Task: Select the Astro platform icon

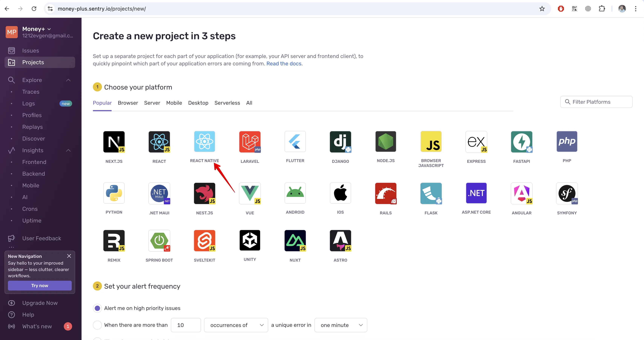Action: pos(340,241)
